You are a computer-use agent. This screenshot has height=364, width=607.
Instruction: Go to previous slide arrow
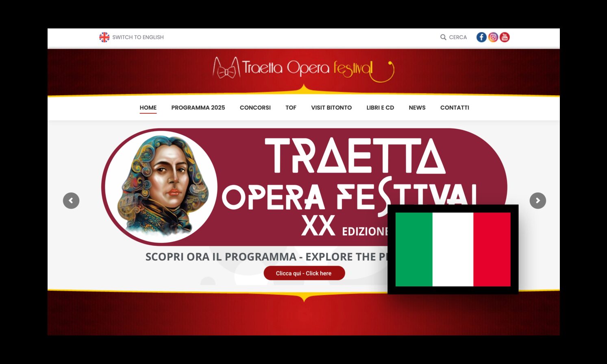71,201
